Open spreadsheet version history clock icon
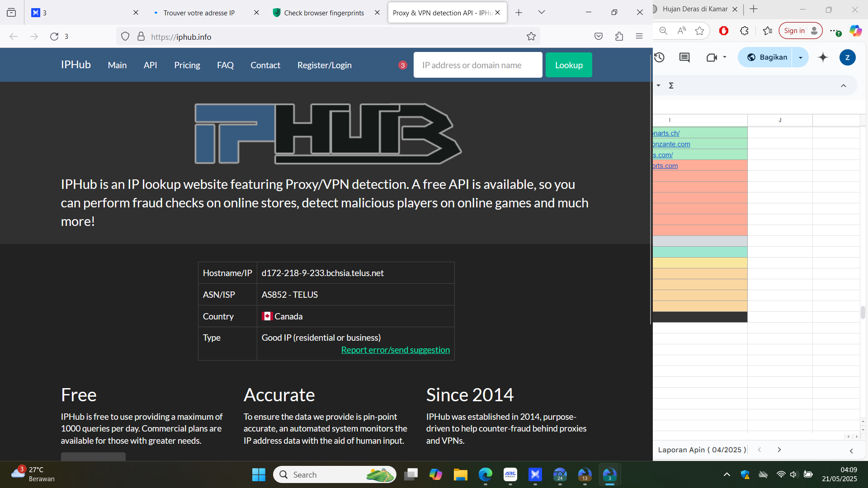Viewport: 868px width, 488px height. 660,57
